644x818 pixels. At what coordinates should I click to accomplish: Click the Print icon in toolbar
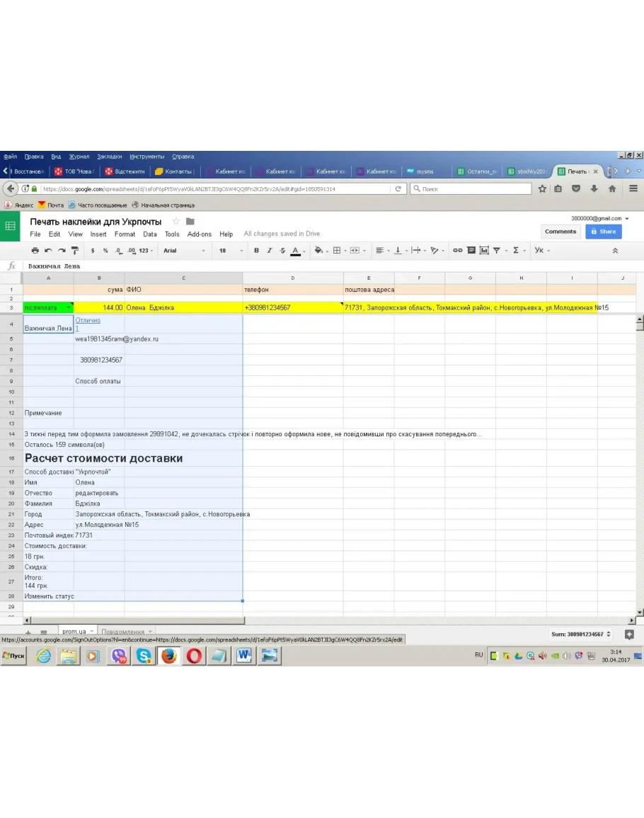pyautogui.click(x=35, y=251)
